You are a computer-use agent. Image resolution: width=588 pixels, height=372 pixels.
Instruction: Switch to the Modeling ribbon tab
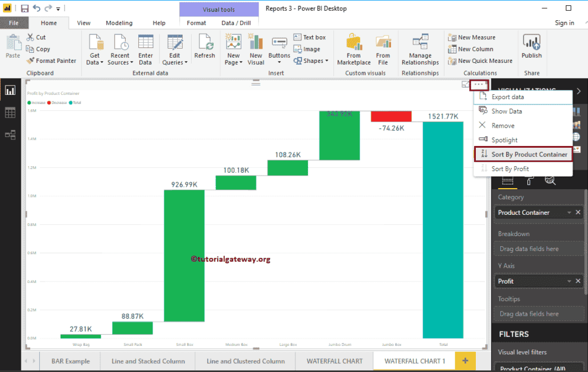click(119, 23)
